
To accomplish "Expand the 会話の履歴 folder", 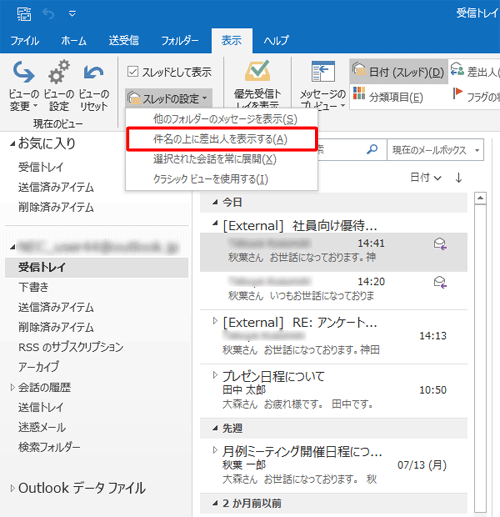I will 12,387.
